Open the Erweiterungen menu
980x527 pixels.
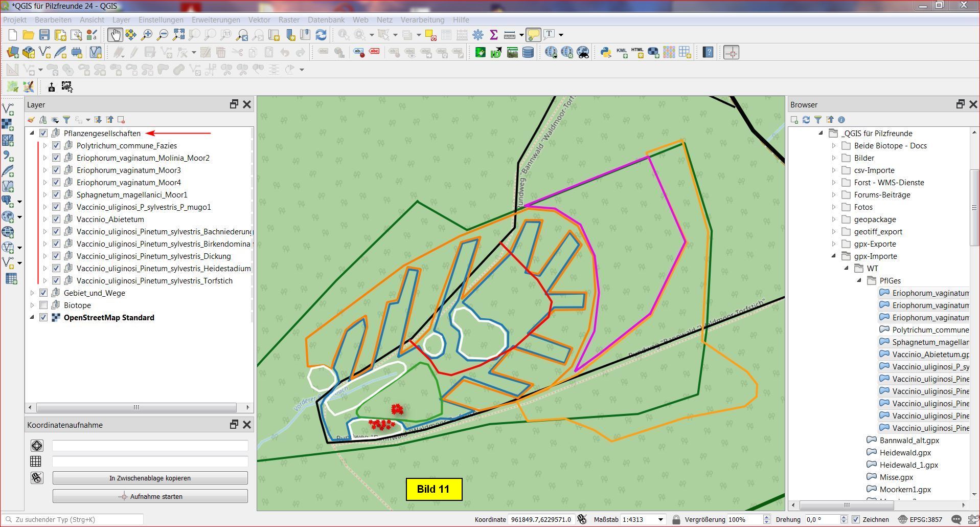pos(216,19)
